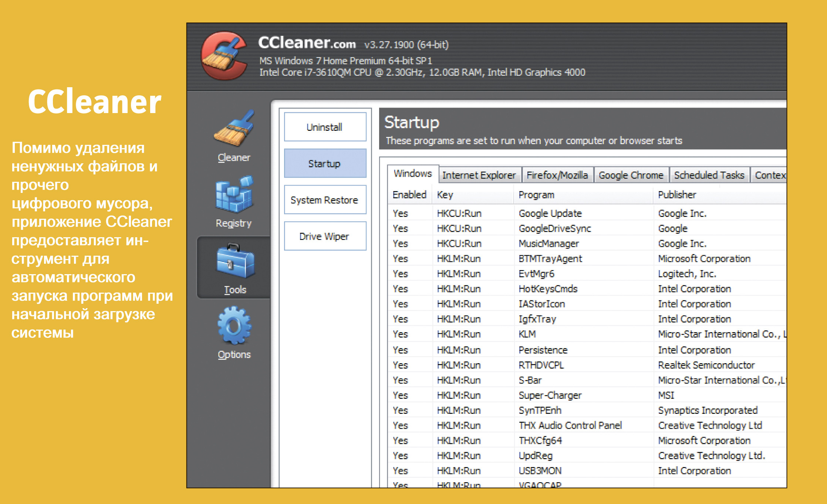Select the Tools toolbox icon

pyautogui.click(x=235, y=262)
